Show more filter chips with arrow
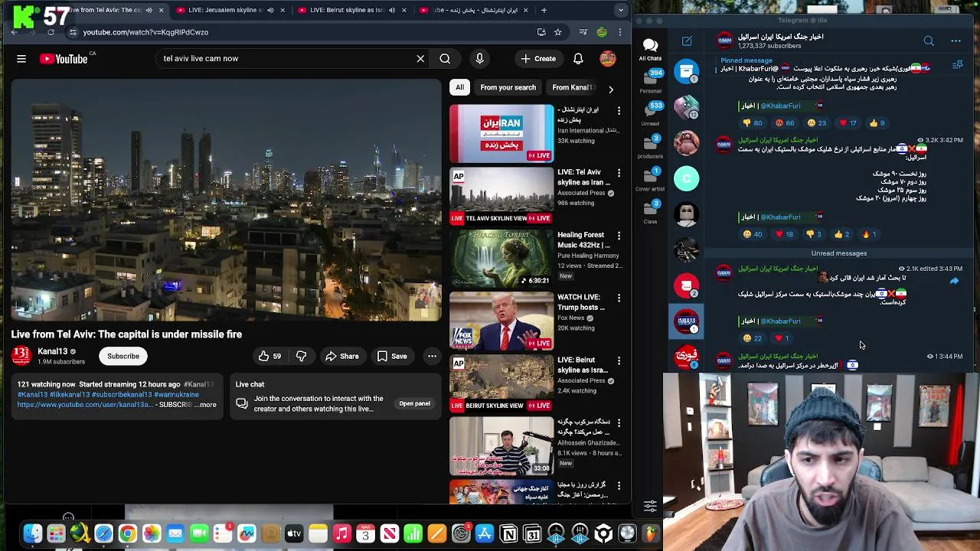The width and height of the screenshot is (980, 551). (x=610, y=89)
